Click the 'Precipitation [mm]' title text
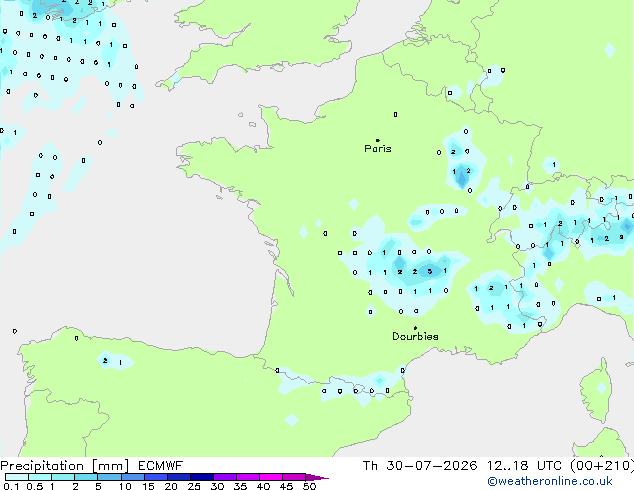The image size is (634, 490). click(x=64, y=466)
